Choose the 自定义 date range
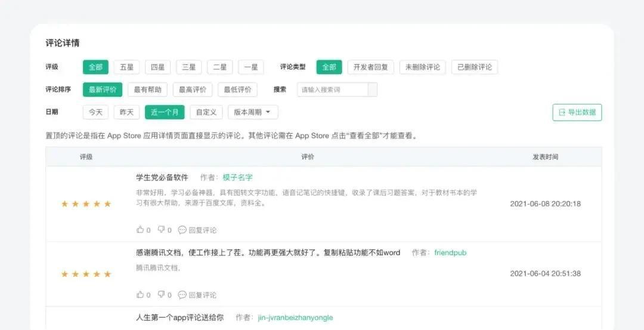The height and width of the screenshot is (330, 644). point(206,112)
